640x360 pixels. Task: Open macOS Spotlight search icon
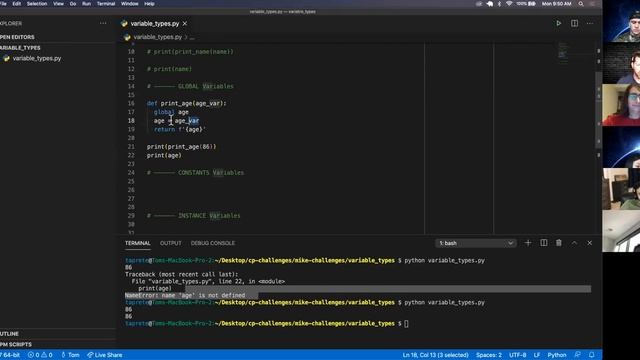pyautogui.click(x=581, y=4)
